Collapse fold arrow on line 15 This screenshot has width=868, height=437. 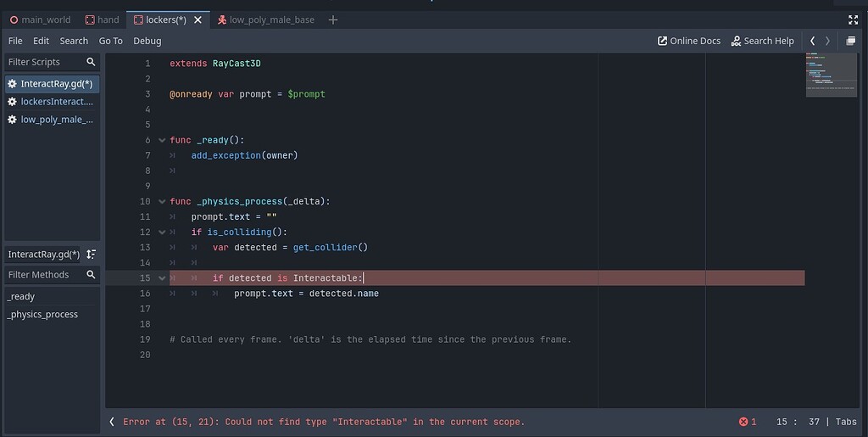162,278
